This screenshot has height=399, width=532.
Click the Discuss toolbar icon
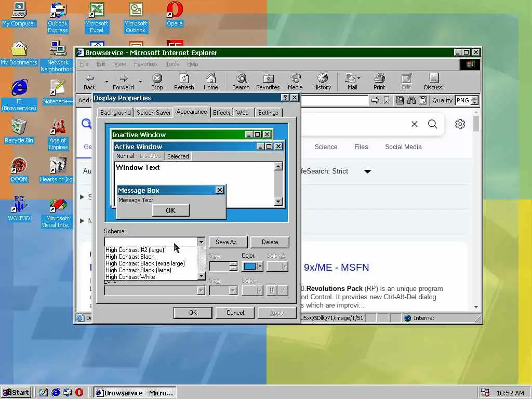pyautogui.click(x=433, y=82)
